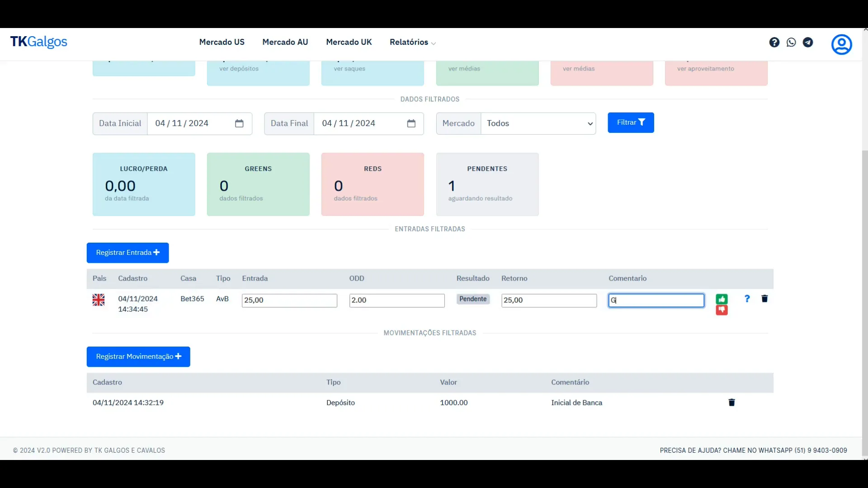Click the Pendente status badge
The height and width of the screenshot is (488, 868).
tap(473, 299)
